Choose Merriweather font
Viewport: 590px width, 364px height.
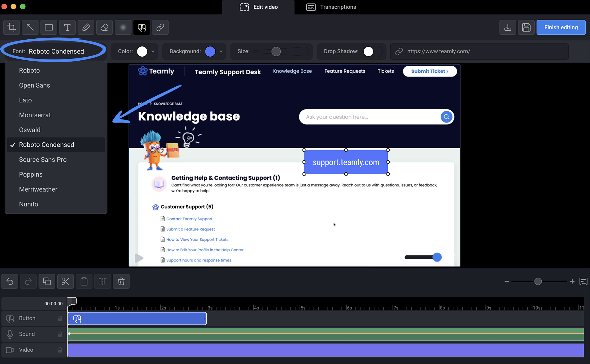tap(56, 189)
